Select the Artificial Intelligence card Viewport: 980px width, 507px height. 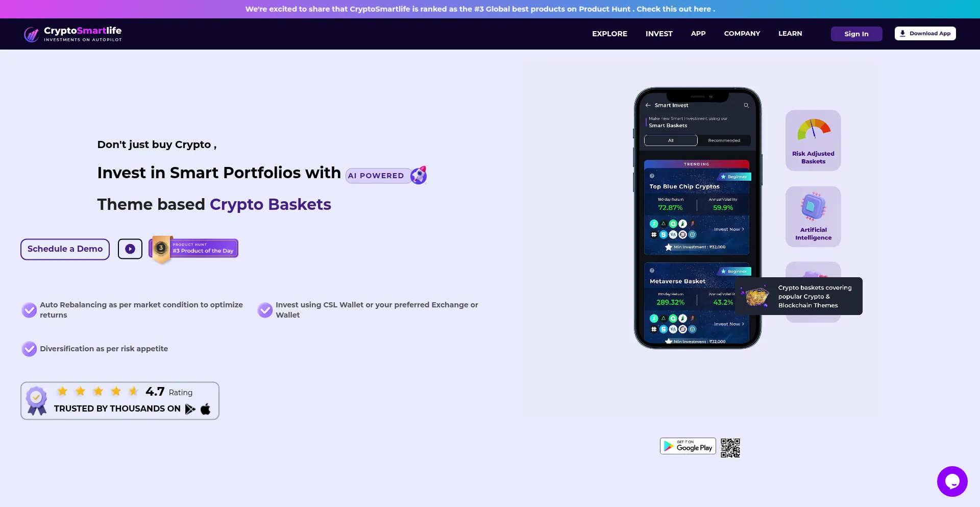(813, 216)
